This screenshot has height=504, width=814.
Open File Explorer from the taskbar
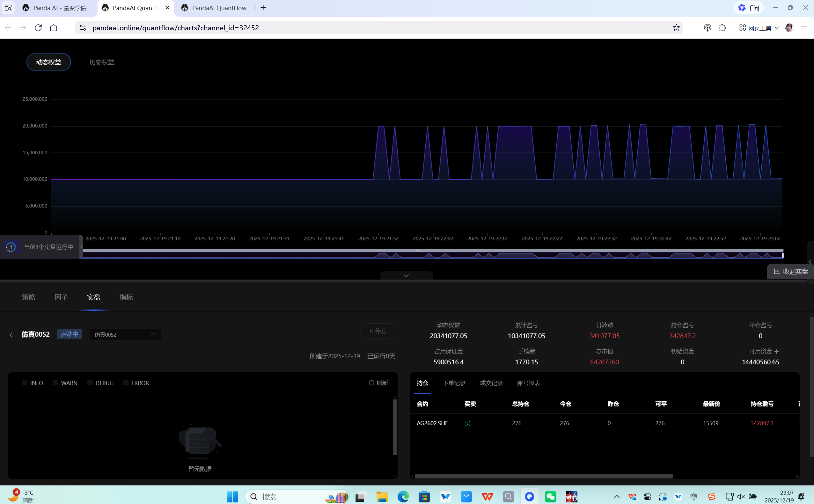click(x=382, y=497)
